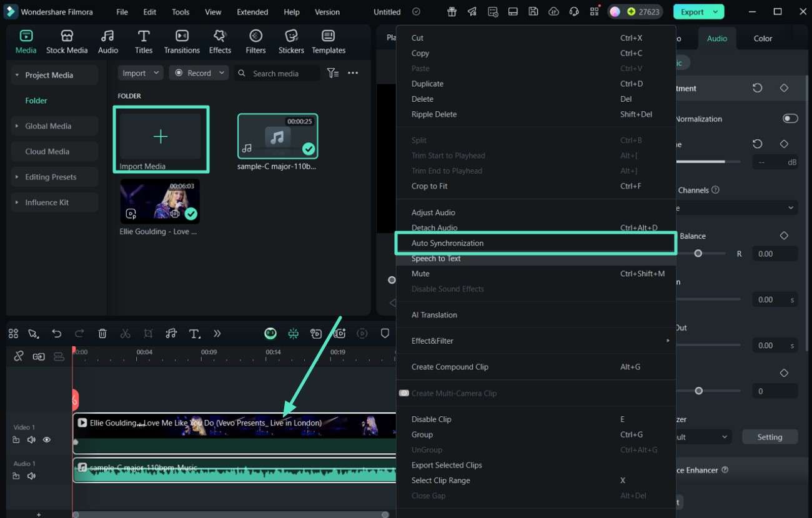Click the Balance value field showing 0.00
This screenshot has height=518, width=812.
click(x=775, y=254)
